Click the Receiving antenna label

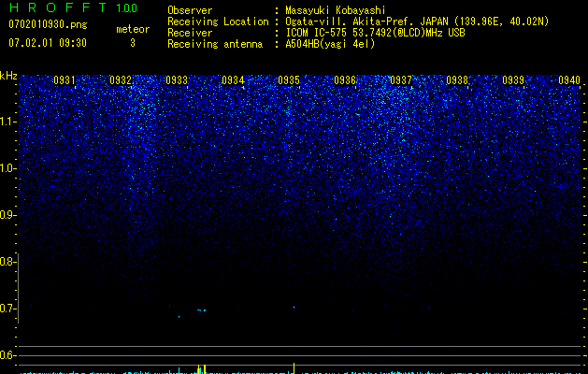pyautogui.click(x=215, y=44)
